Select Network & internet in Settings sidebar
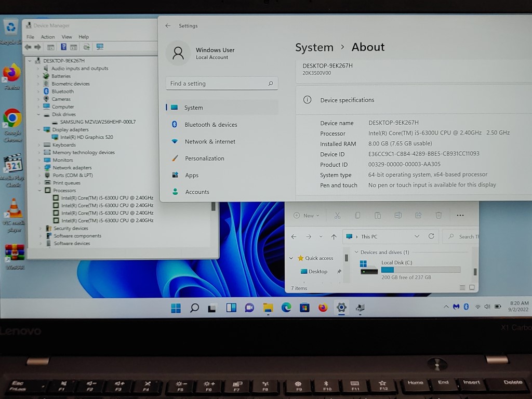The height and width of the screenshot is (399, 532). click(x=222, y=141)
